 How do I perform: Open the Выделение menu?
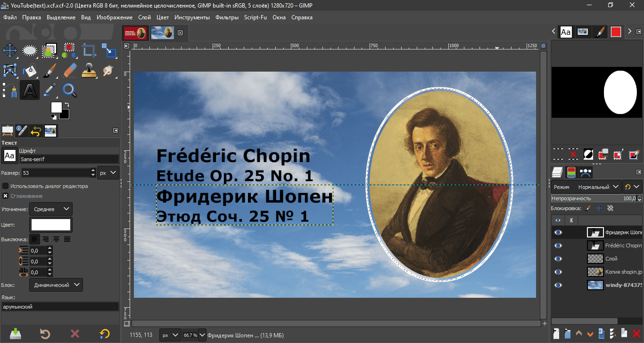[x=61, y=17]
